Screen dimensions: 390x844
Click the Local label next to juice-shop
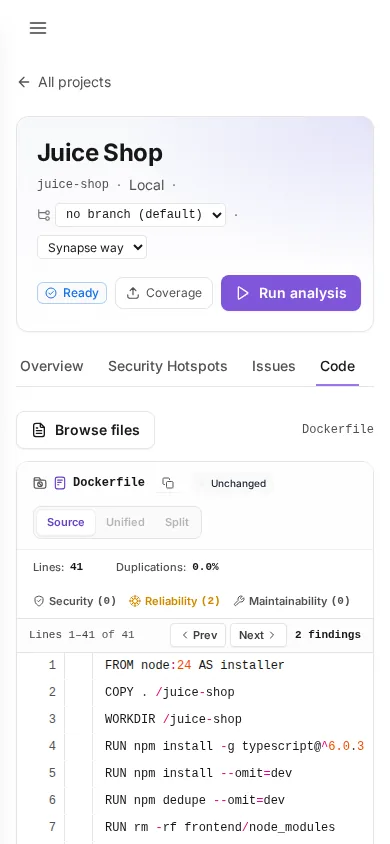click(146, 185)
